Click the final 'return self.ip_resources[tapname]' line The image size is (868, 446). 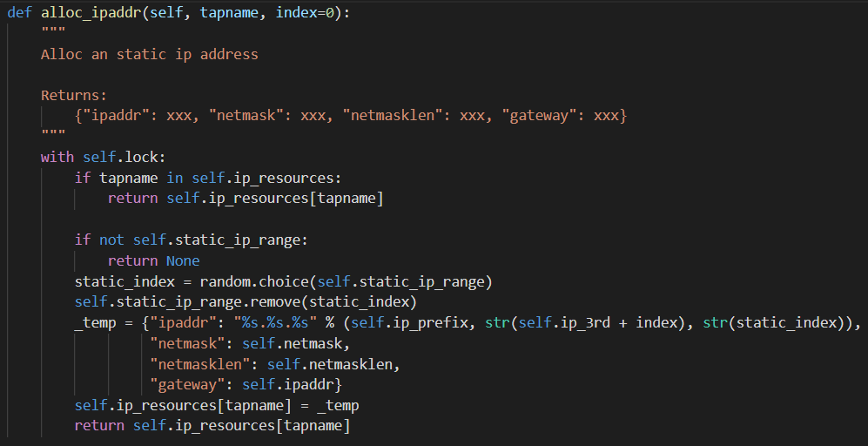[212, 426]
